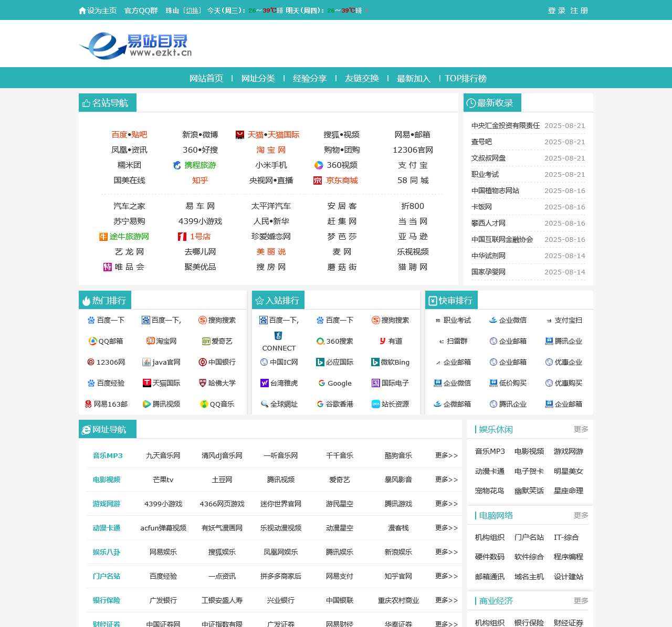Open 程序编程 under 电脑网络
The image size is (672, 627).
tap(569, 557)
